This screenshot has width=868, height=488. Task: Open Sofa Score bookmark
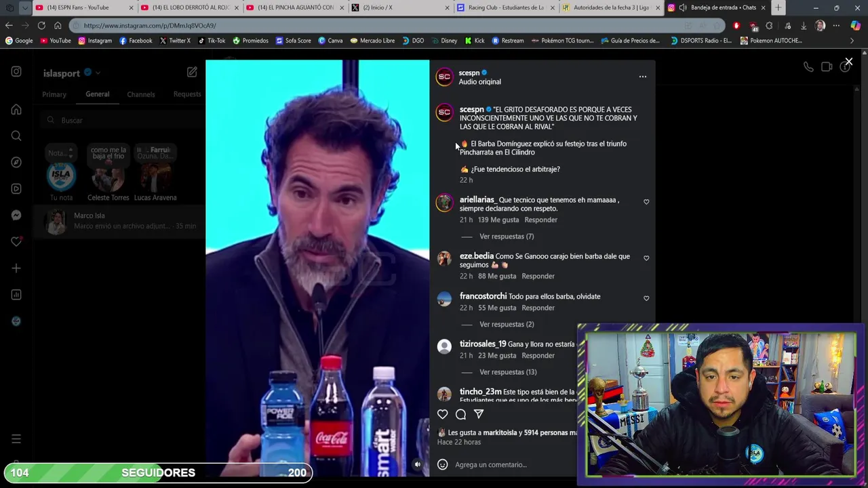point(293,40)
